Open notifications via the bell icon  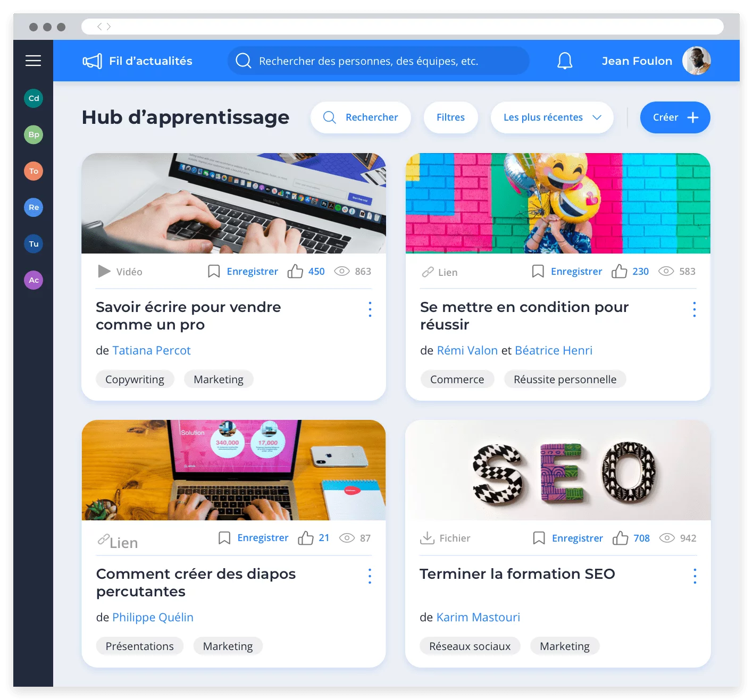[565, 61]
